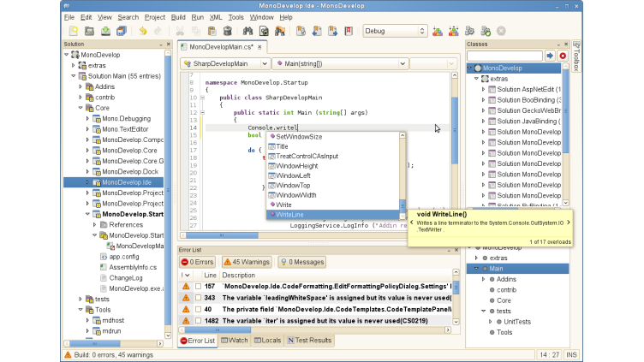Click the Find binoculars icon
This screenshot has width=644, height=362.
pyautogui.click(x=247, y=31)
